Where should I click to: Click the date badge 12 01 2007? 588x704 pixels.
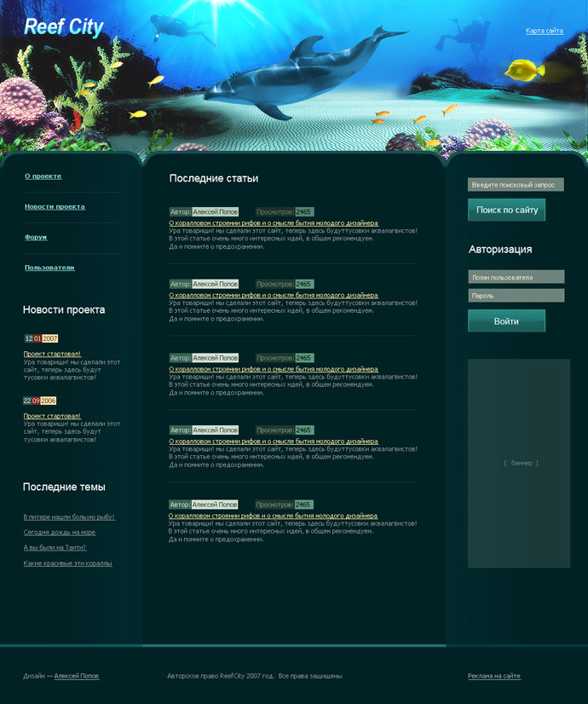pos(41,338)
